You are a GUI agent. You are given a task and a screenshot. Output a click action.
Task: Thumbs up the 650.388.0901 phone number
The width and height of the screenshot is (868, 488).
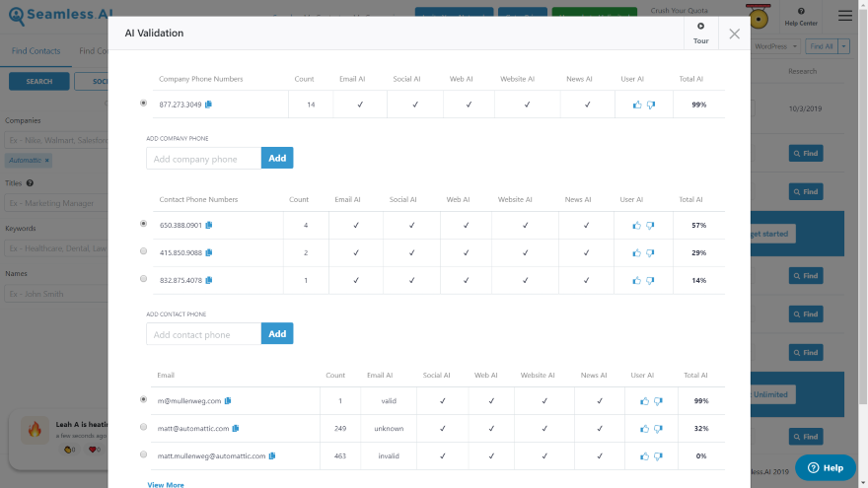point(636,225)
